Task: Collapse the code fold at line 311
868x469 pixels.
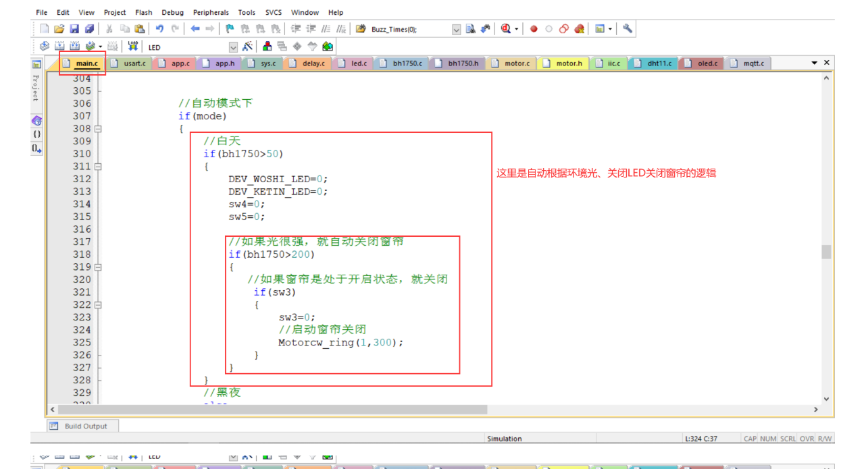Action: click(x=97, y=166)
